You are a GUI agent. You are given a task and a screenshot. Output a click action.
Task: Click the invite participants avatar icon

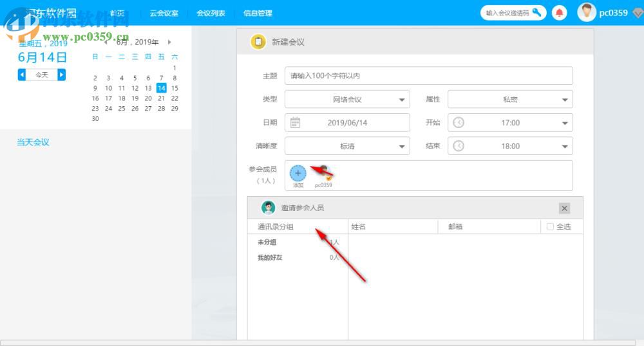tap(268, 208)
